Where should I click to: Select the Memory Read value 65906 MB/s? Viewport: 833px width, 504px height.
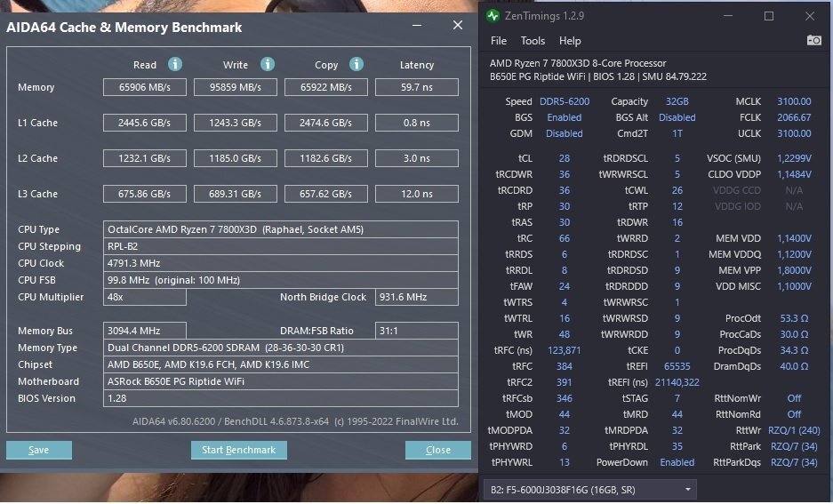click(145, 87)
